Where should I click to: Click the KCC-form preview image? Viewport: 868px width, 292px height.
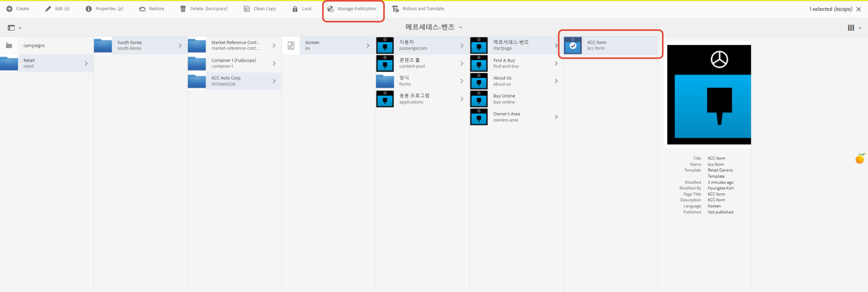point(709,95)
